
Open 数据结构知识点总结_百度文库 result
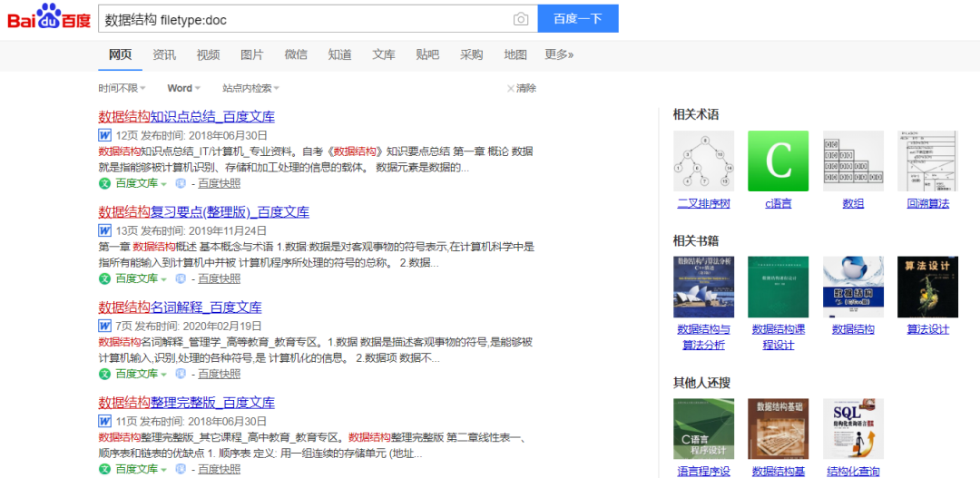pos(187,117)
